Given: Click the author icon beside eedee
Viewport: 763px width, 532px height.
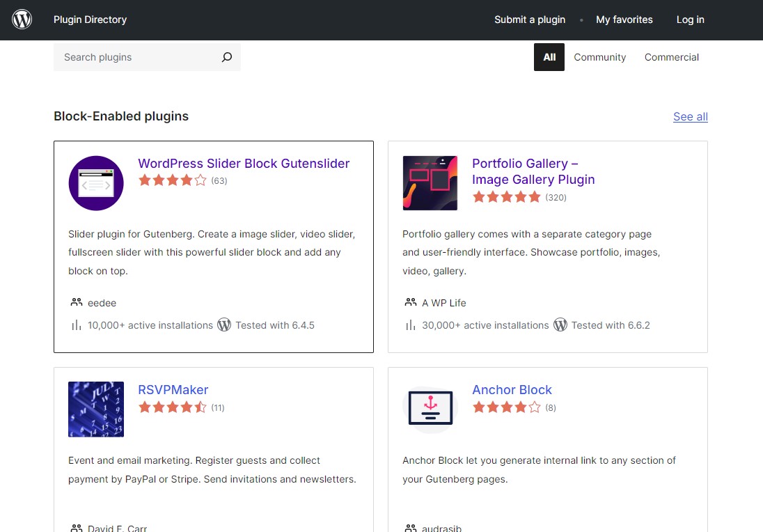Looking at the screenshot, I should pos(77,302).
